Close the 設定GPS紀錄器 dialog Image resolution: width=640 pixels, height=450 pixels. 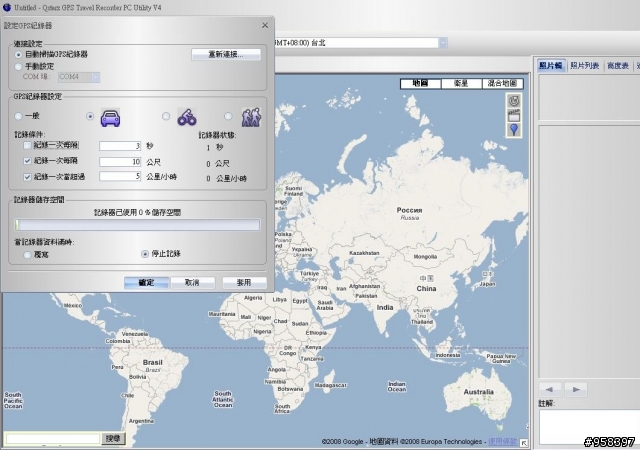265,25
